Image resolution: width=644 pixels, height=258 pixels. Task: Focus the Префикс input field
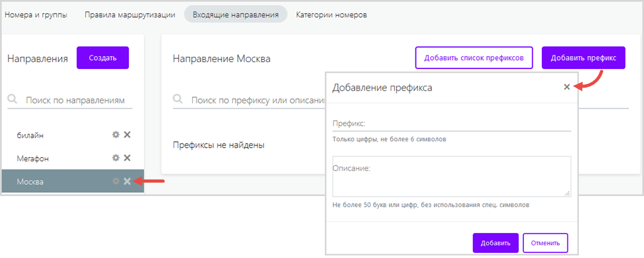pyautogui.click(x=451, y=123)
